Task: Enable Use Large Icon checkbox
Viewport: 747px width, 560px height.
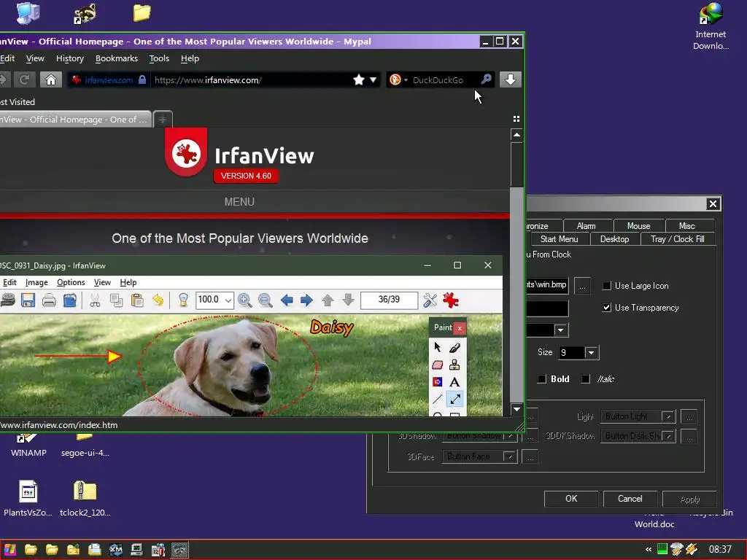Action: tap(607, 286)
